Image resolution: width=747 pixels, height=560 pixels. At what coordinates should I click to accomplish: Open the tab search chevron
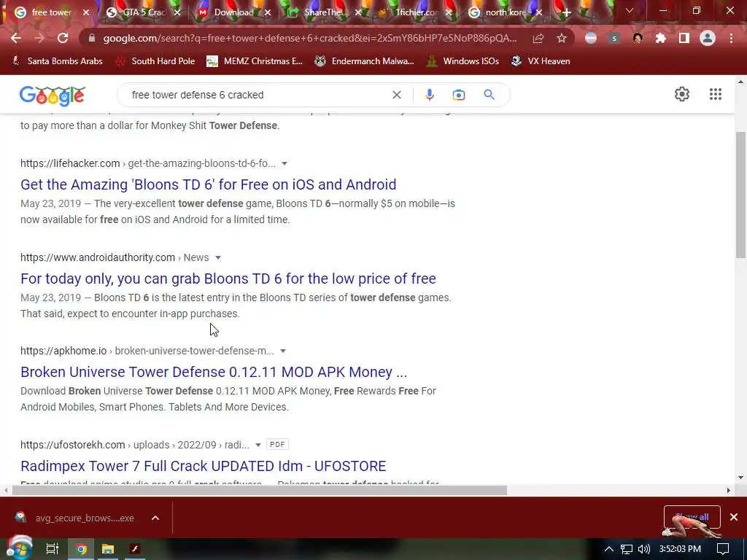630,10
